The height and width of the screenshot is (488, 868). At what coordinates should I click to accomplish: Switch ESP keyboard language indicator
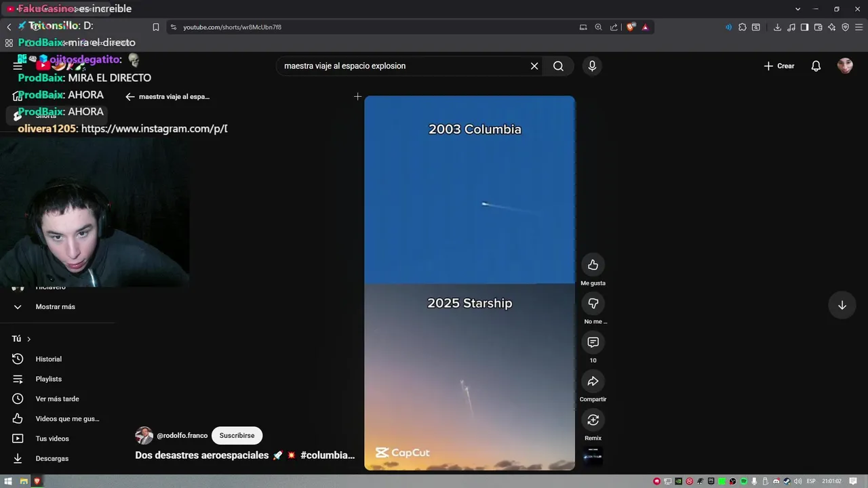pos(811,481)
